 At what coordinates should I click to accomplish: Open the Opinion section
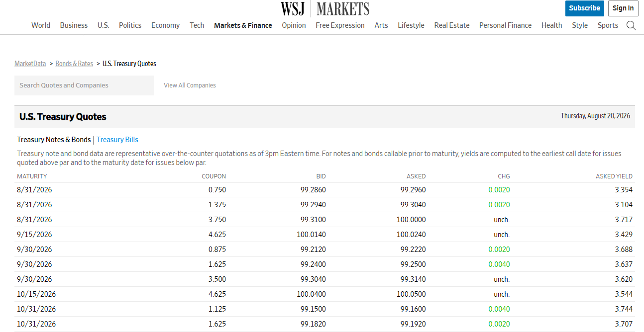(x=294, y=25)
